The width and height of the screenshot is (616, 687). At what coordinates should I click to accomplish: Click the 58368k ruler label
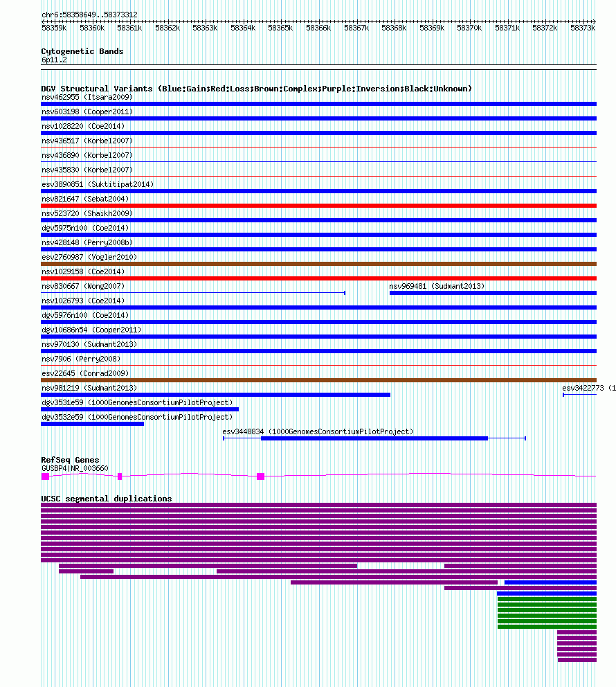[x=394, y=28]
